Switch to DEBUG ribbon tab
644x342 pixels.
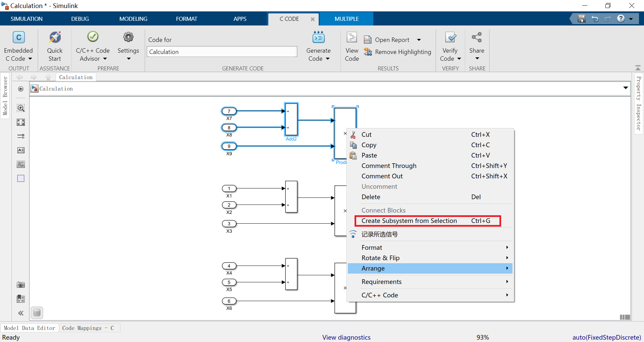(x=80, y=19)
